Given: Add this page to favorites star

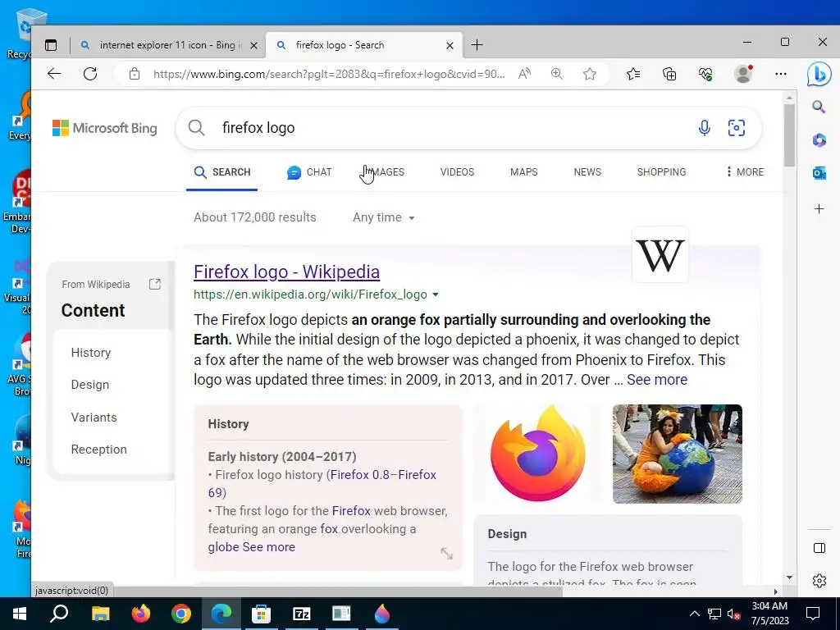Looking at the screenshot, I should coord(590,74).
